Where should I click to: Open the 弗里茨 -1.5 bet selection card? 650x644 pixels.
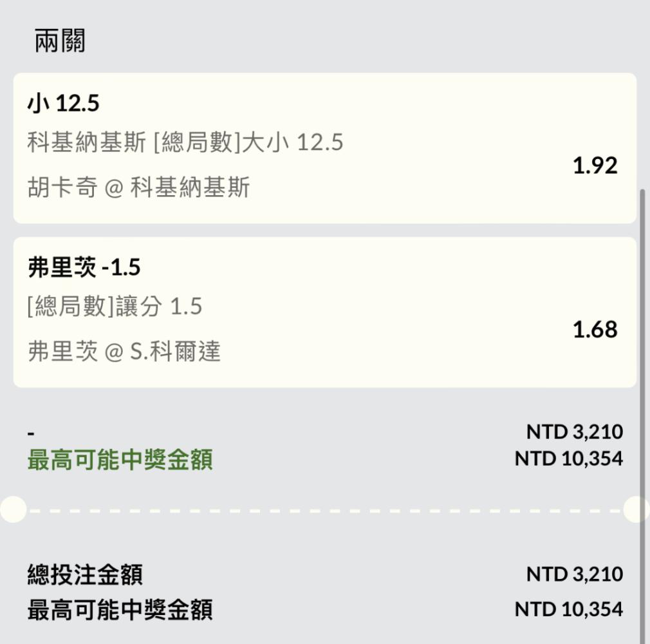324,312
